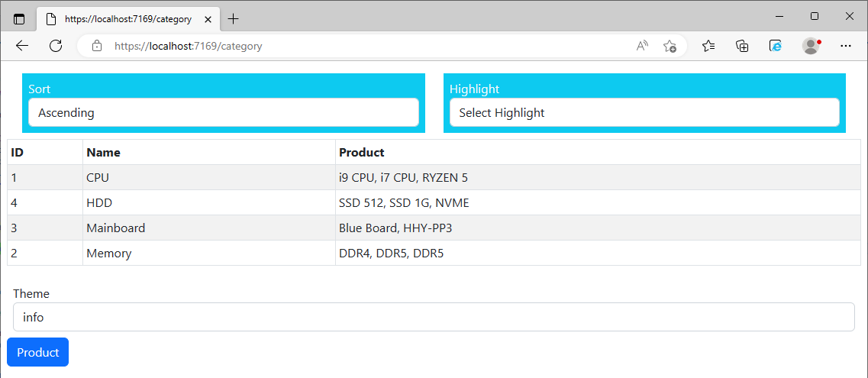Click the Highlight label
Screen dimensions: 868x378
tap(474, 89)
